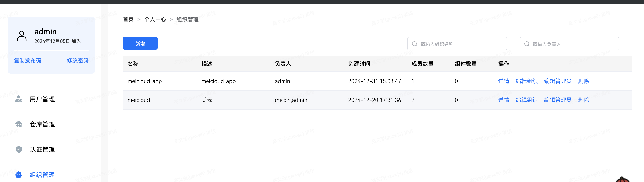Click the 2024-12-20 17:31:36 timestamp
This screenshot has height=182, width=644.
pos(375,100)
